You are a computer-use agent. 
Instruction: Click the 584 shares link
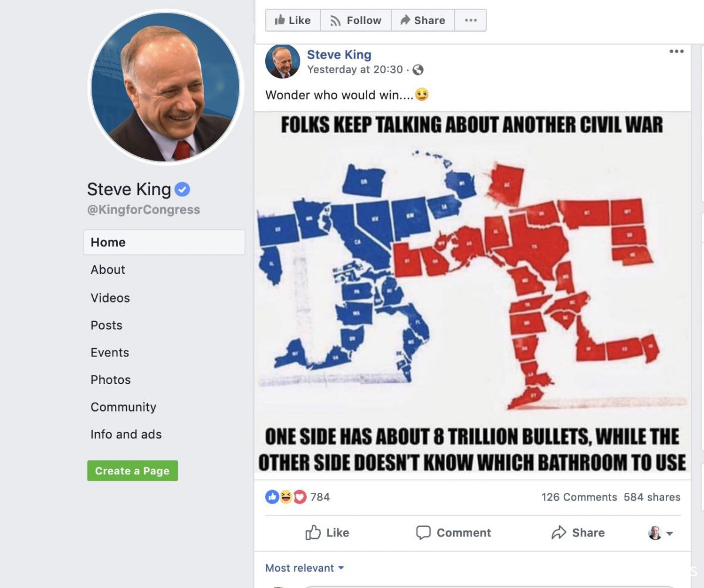click(652, 497)
